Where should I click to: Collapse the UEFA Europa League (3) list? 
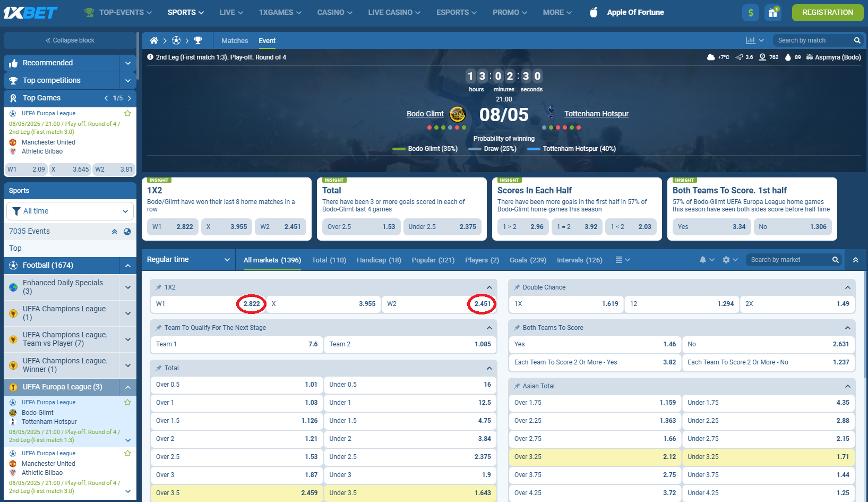(x=127, y=387)
